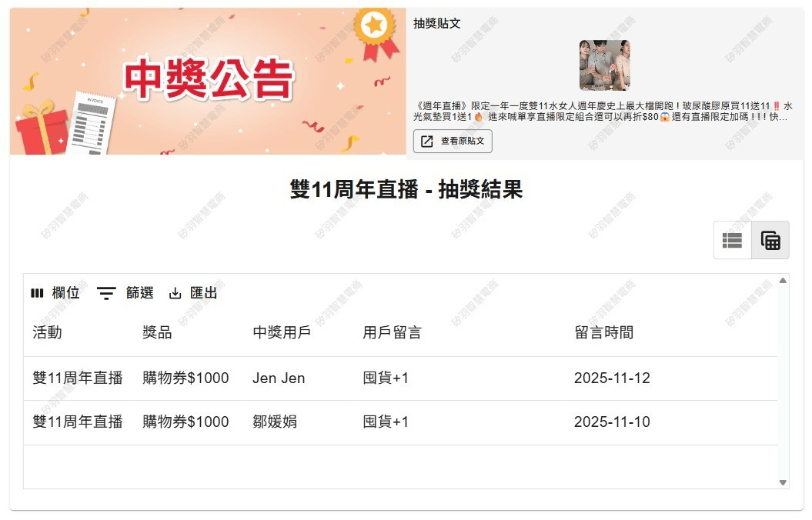Sort by the 活動 column header

click(x=47, y=332)
